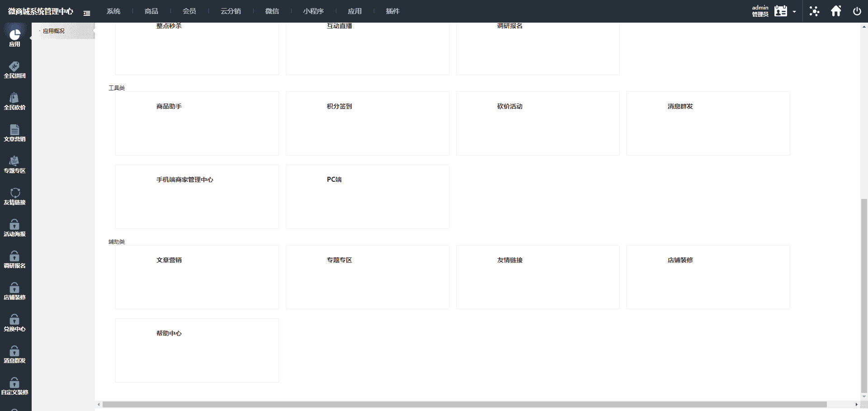Click the scroll down arrow
Screen dimensions: 868x411
(864, 397)
